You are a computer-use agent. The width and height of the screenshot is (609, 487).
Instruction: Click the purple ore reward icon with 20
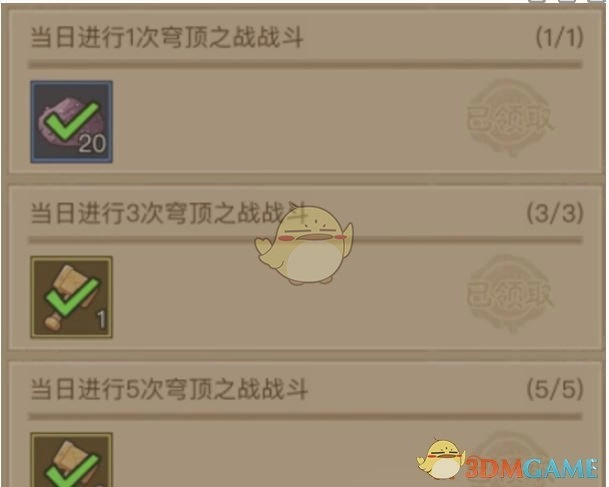(71, 122)
